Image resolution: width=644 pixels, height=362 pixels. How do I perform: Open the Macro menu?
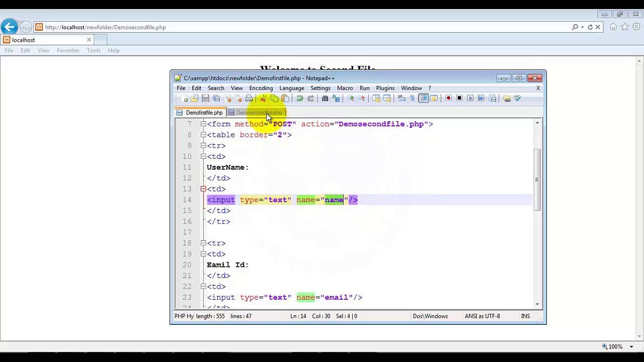pyautogui.click(x=345, y=88)
